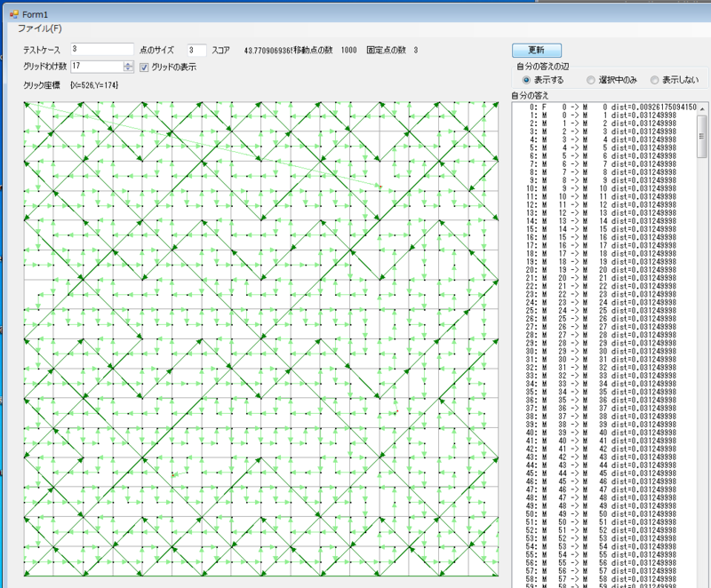The height and width of the screenshot is (588, 711).
Task: Click the 移動点の数 value 1000
Action: click(348, 50)
